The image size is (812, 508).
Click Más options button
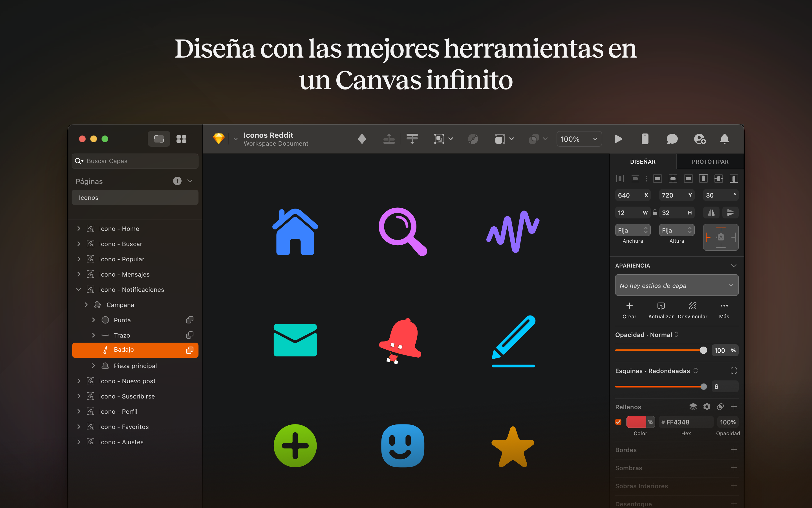(x=724, y=310)
